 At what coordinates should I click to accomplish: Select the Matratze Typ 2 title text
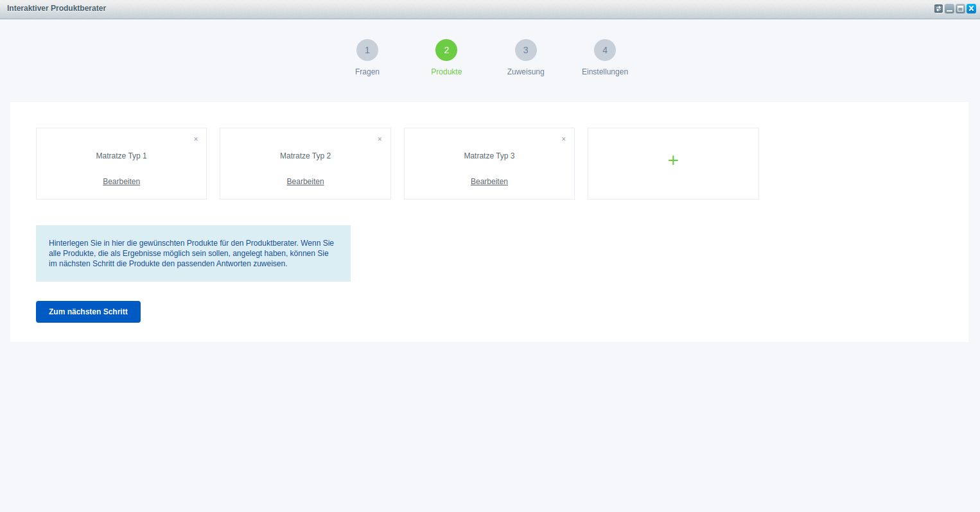tap(305, 156)
